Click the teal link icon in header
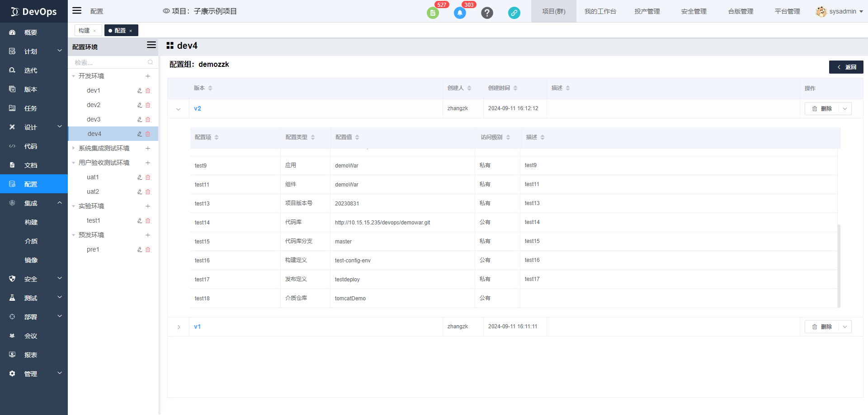Screen dimensions: 868x415 [514, 13]
